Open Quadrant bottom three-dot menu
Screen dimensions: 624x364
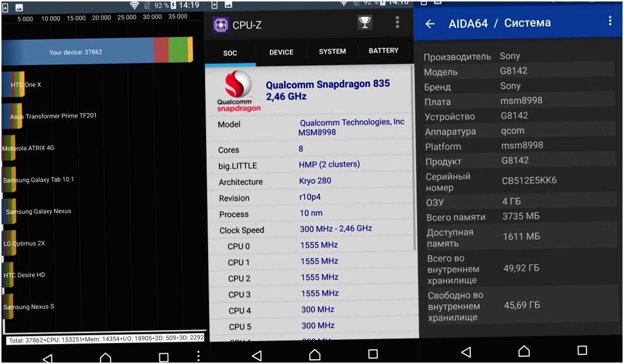(198, 356)
